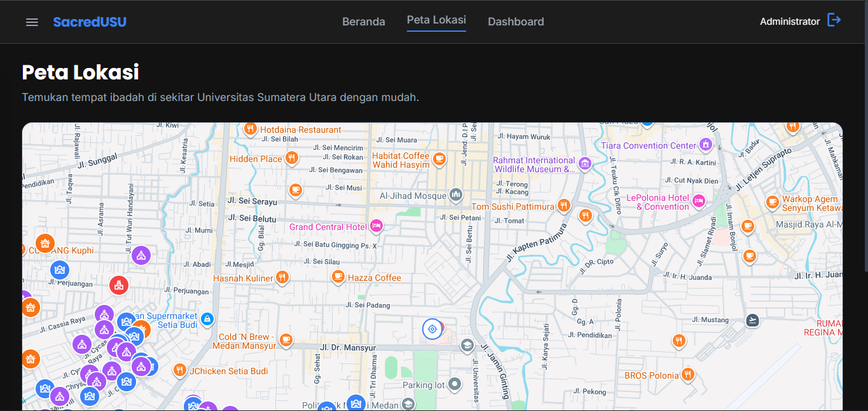The height and width of the screenshot is (411, 868).
Task: Click Cold 'N Brew Medan Mansyur pin
Action: pyautogui.click(x=286, y=340)
